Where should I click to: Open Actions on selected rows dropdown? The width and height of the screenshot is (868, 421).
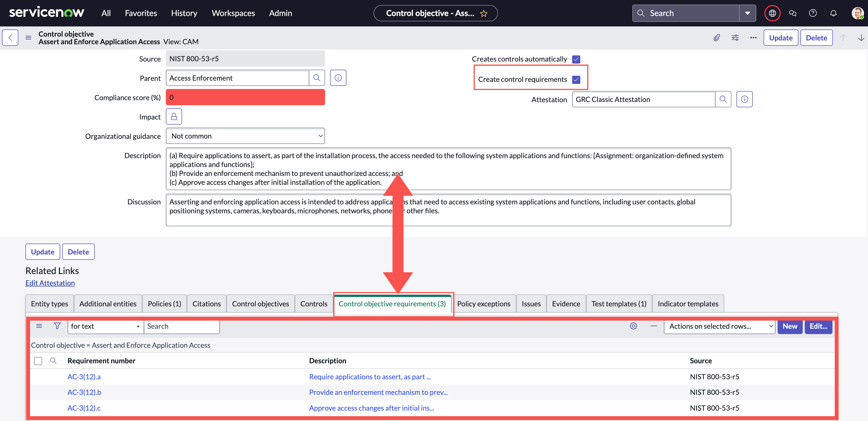(x=720, y=326)
